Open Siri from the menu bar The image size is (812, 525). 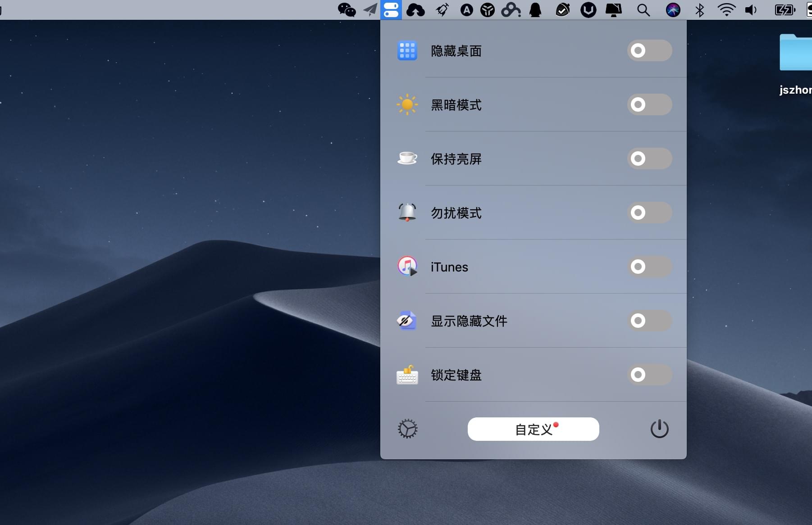[673, 10]
